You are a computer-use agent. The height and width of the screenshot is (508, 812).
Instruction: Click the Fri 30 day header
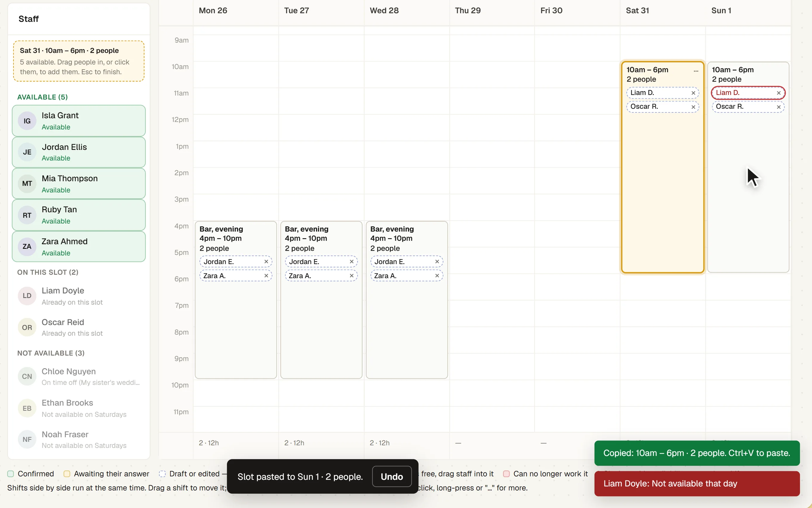coord(551,10)
